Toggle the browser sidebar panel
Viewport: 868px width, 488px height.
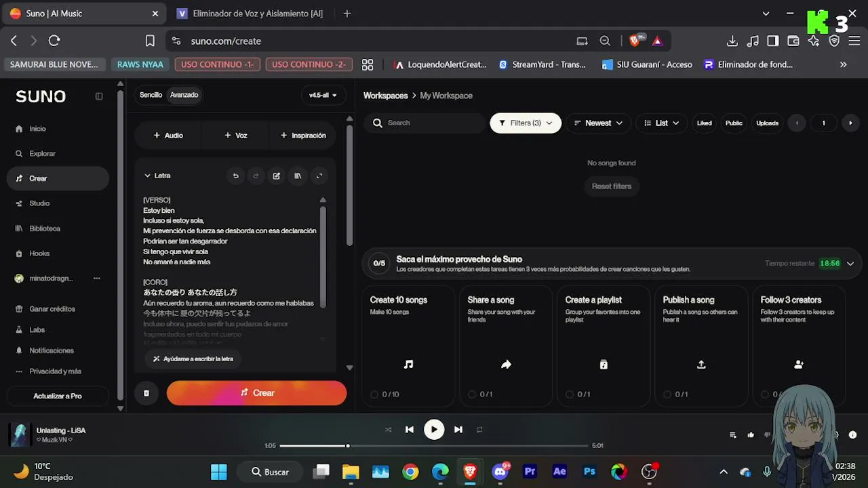pyautogui.click(x=773, y=41)
